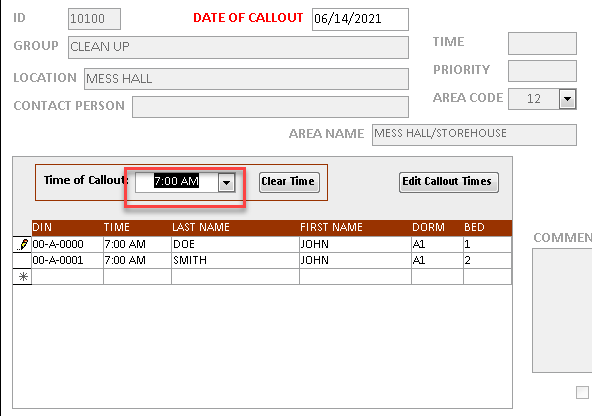Screen dimensions: 592x416
Task: Click DIN cell 00-A-0000
Action: [x=67, y=244]
